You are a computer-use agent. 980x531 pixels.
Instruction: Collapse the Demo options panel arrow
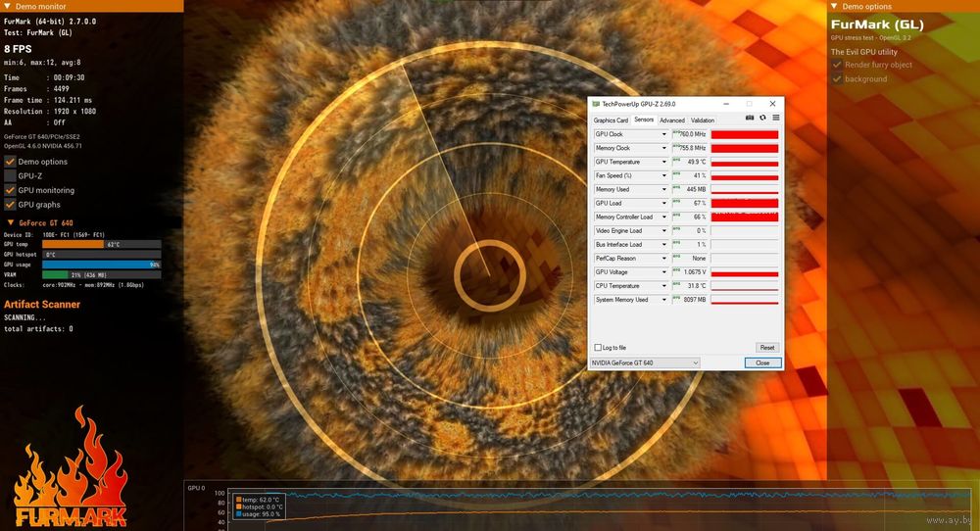[x=835, y=6]
